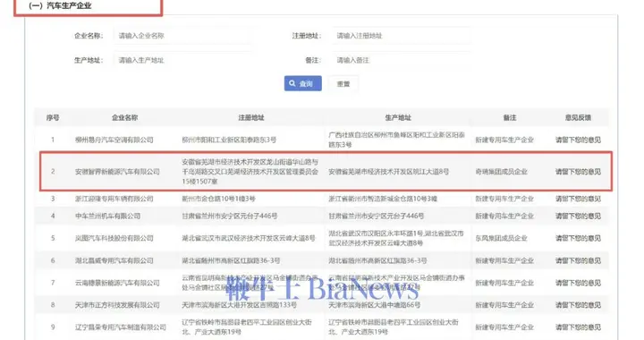Click remark 奇瑞集团成员企业
The height and width of the screenshot is (340, 644).
pos(501,172)
